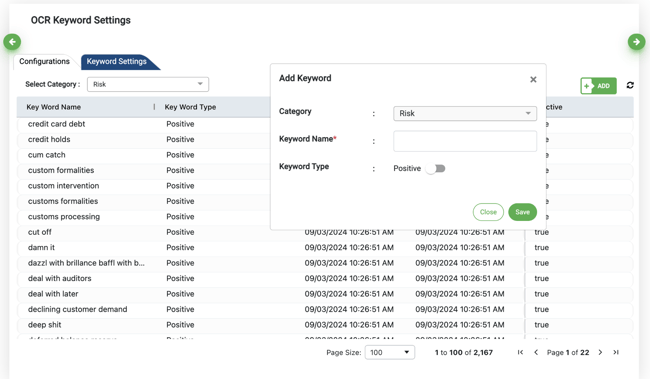
Task: Go to last page icon
Action: tap(616, 352)
